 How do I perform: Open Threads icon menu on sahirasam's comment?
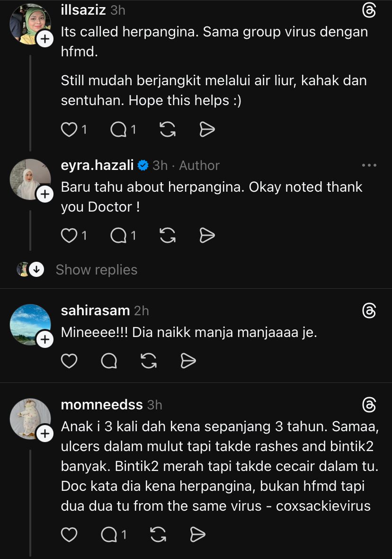pos(369,311)
